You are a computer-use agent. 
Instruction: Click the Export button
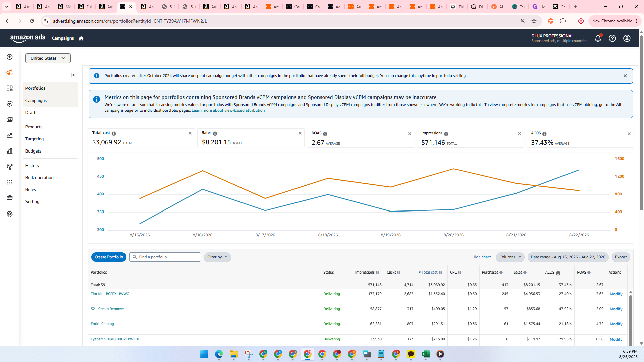[621, 257]
